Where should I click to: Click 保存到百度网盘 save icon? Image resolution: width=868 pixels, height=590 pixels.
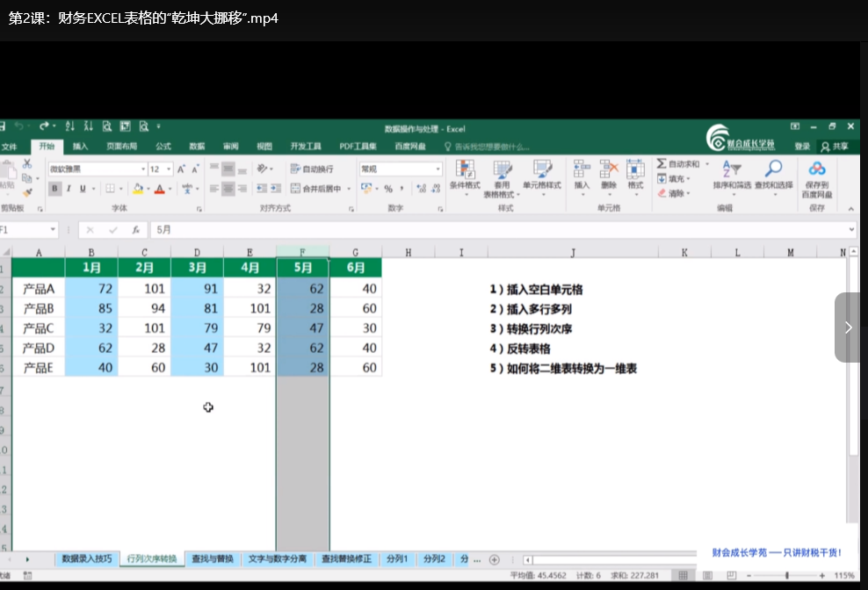(x=817, y=179)
